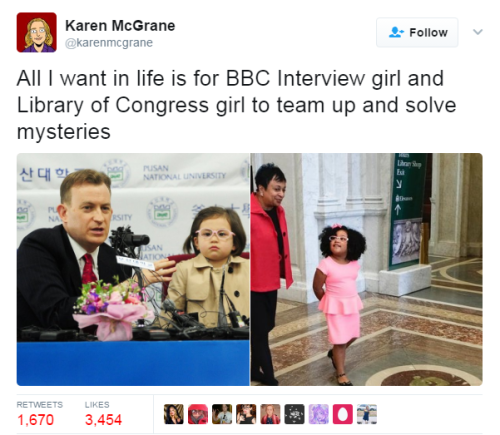Viewport: 500px width, 435px height.
Task: Follow Karen McGrane
Action: coord(417,32)
